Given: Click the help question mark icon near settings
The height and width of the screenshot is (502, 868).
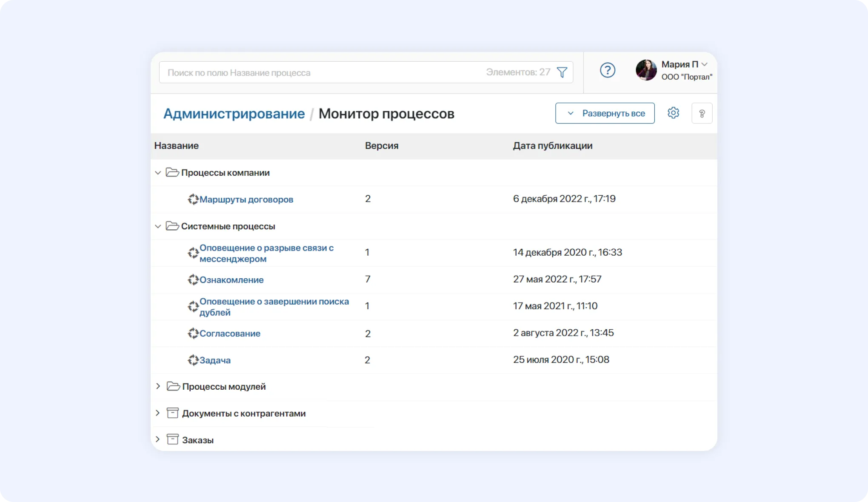Looking at the screenshot, I should point(702,113).
